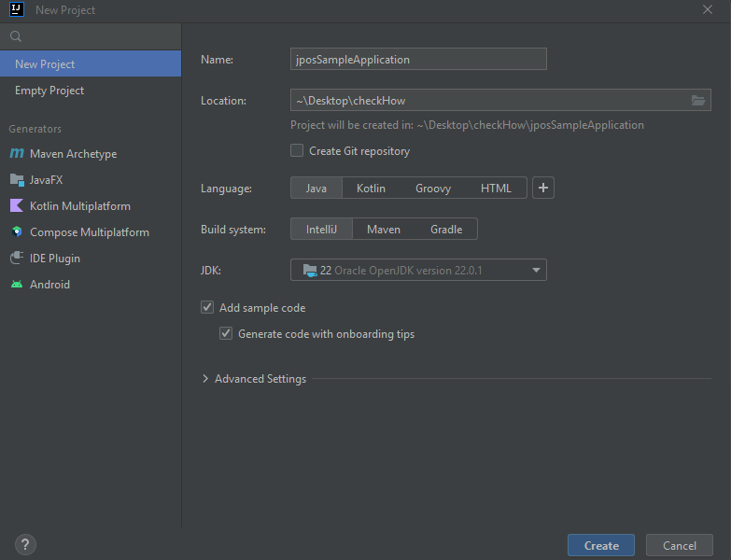The width and height of the screenshot is (731, 560).
Task: Choose the Kotlin Multiplatform icon
Action: pyautogui.click(x=17, y=206)
